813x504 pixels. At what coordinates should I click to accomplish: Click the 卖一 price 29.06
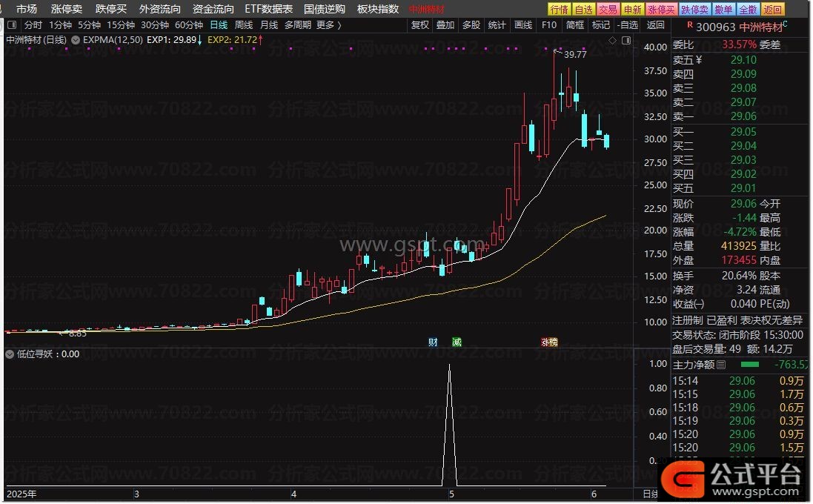[743, 116]
